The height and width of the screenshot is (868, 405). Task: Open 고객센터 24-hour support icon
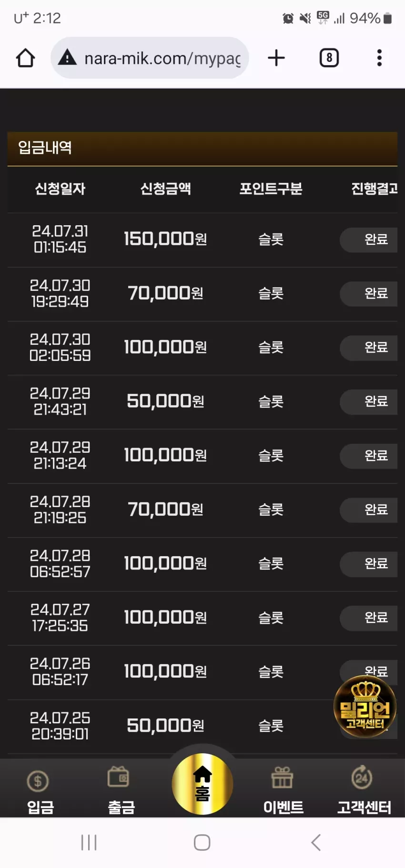(x=364, y=790)
